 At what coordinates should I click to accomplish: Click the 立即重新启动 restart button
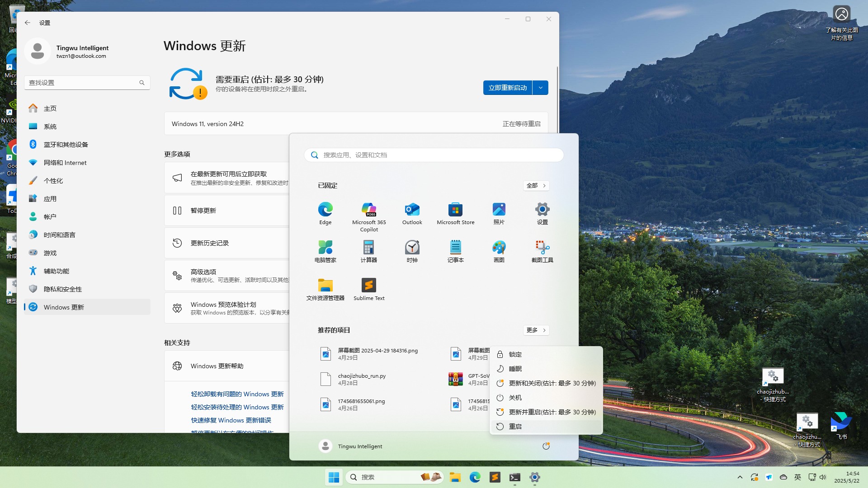[507, 87]
